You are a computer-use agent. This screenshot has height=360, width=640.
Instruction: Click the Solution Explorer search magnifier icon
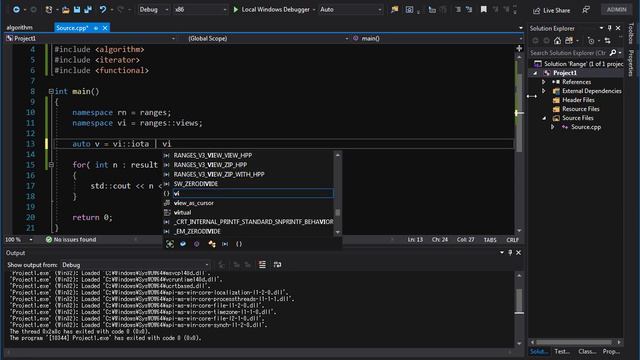tap(613, 53)
